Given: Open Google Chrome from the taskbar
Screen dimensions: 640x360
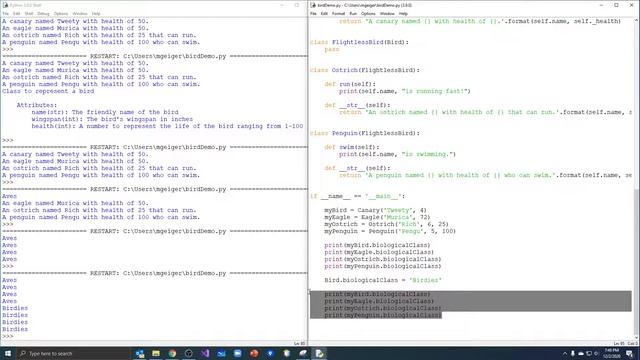Looking at the screenshot, I should 172,353.
